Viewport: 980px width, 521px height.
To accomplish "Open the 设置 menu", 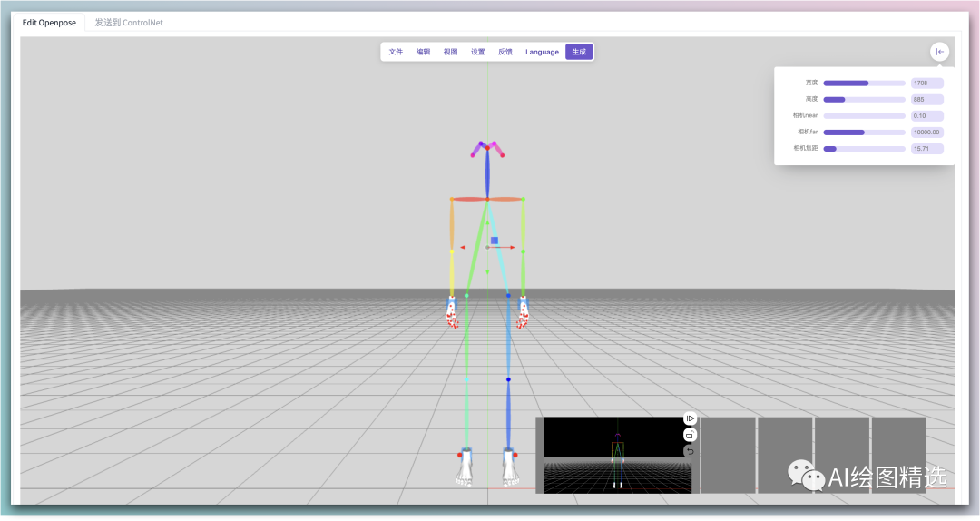I will 478,52.
